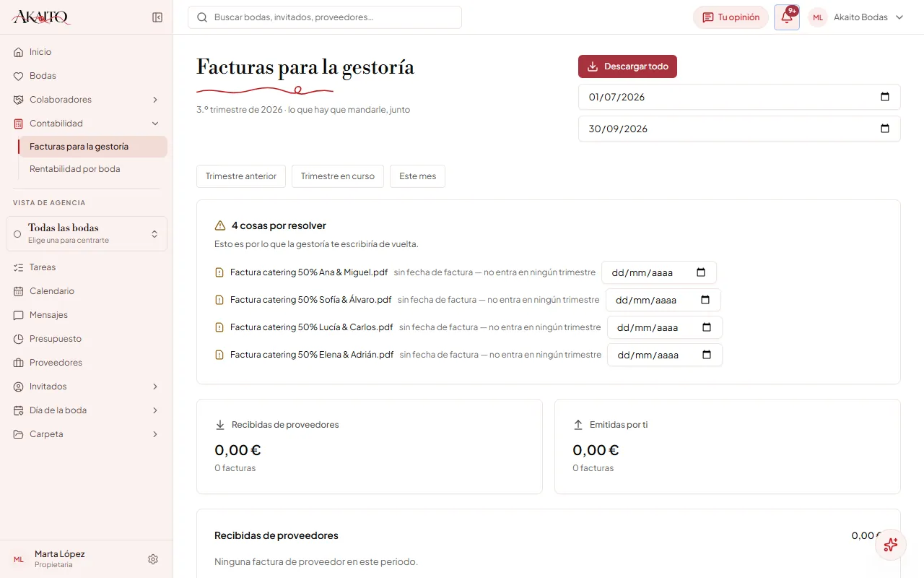Click file icon of Elena & Adrián invoice
924x578 pixels.
(219, 355)
